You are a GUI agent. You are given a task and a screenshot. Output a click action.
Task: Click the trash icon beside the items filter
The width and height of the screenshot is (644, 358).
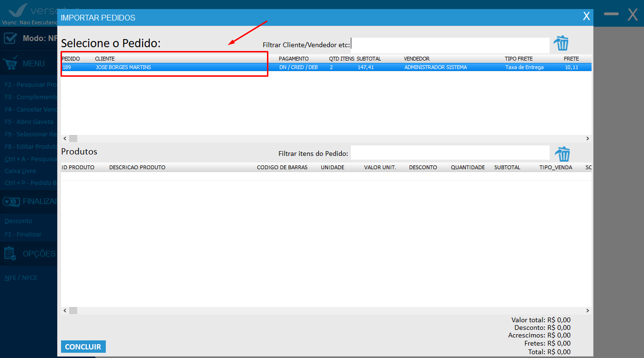[562, 154]
